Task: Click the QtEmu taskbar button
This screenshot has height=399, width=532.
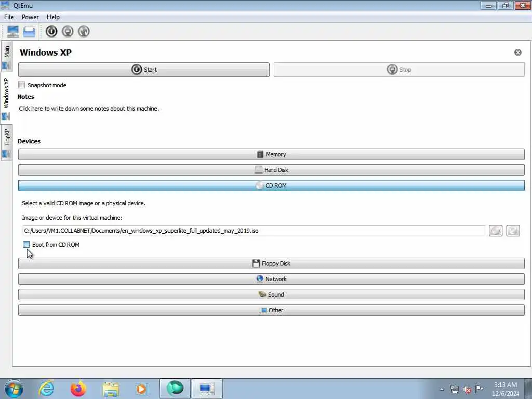Action: coord(207,389)
